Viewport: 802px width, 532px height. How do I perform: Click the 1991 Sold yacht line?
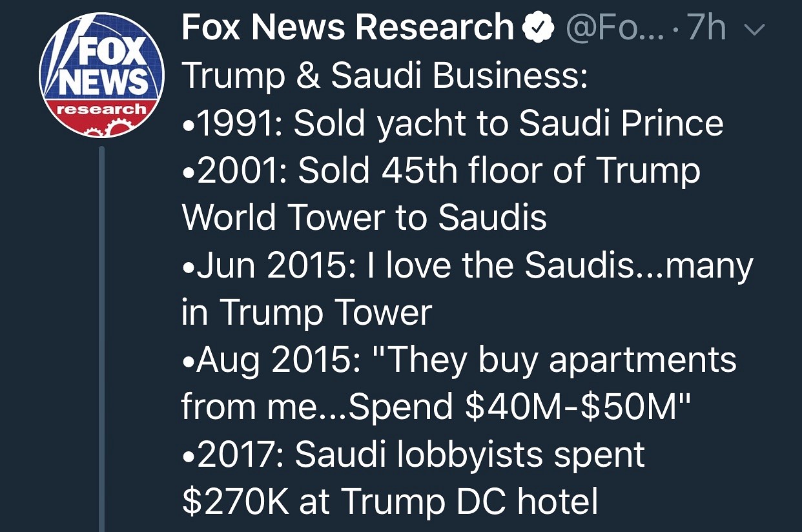coord(452,124)
